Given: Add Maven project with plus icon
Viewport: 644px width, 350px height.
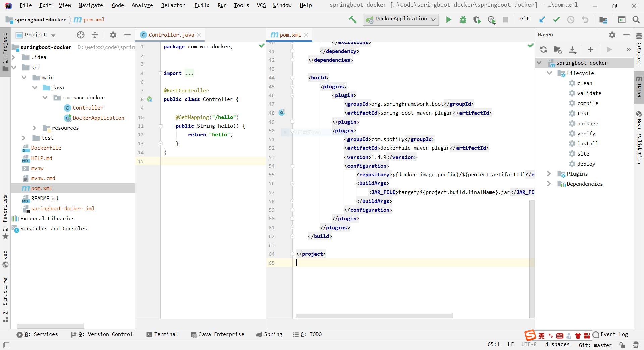Looking at the screenshot, I should click(590, 50).
